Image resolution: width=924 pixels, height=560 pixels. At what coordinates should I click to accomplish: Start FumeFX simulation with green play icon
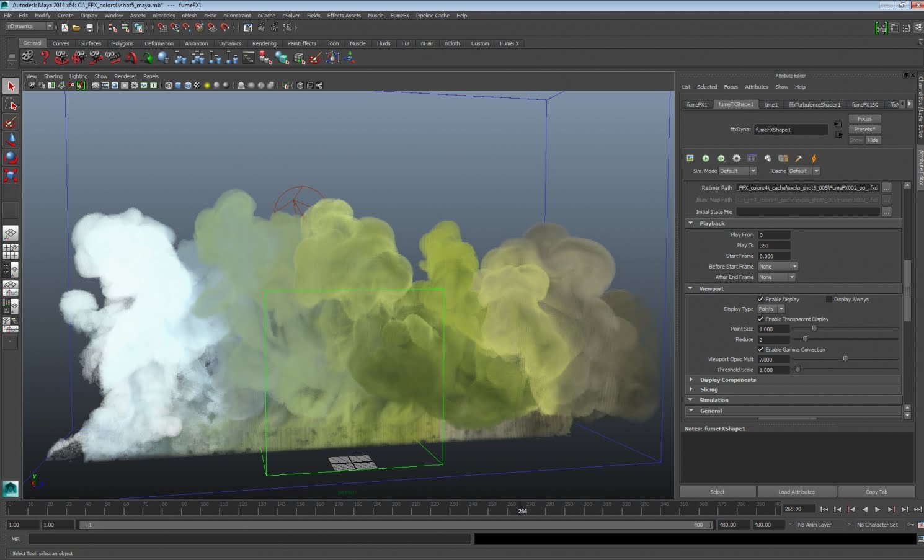tap(705, 159)
